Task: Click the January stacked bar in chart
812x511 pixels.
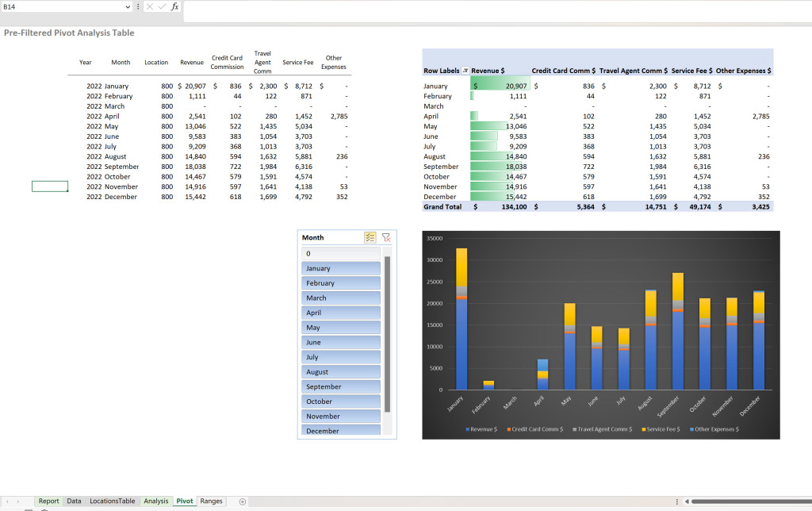Action: tap(462, 319)
